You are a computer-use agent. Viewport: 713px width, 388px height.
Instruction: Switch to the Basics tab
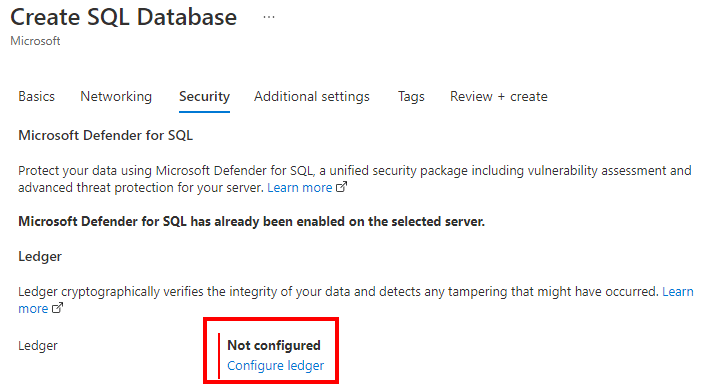pyautogui.click(x=36, y=96)
